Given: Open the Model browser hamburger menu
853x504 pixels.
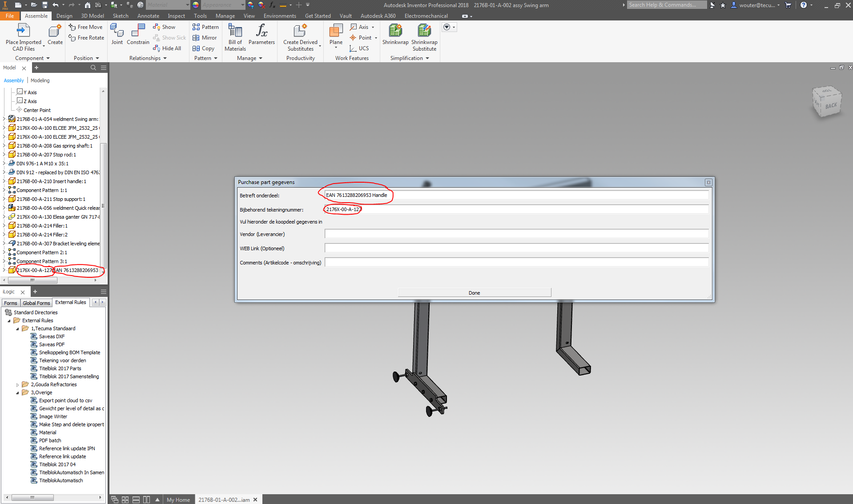Looking at the screenshot, I should tap(104, 68).
